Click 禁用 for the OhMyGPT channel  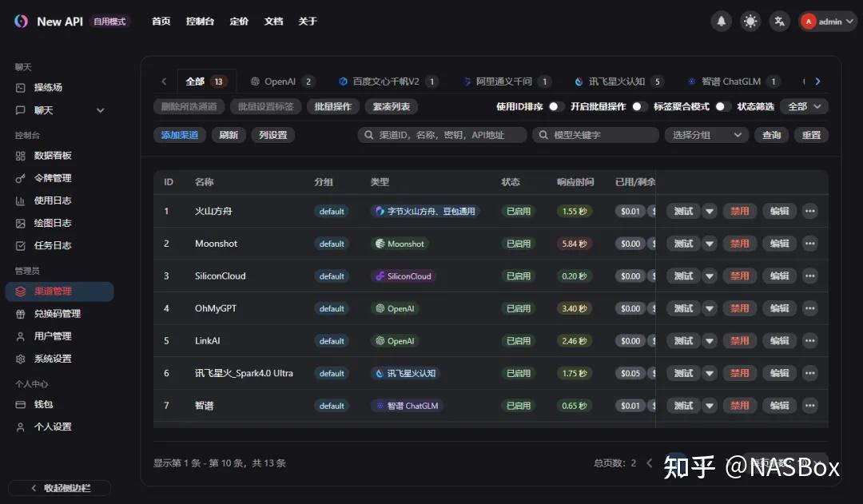739,308
